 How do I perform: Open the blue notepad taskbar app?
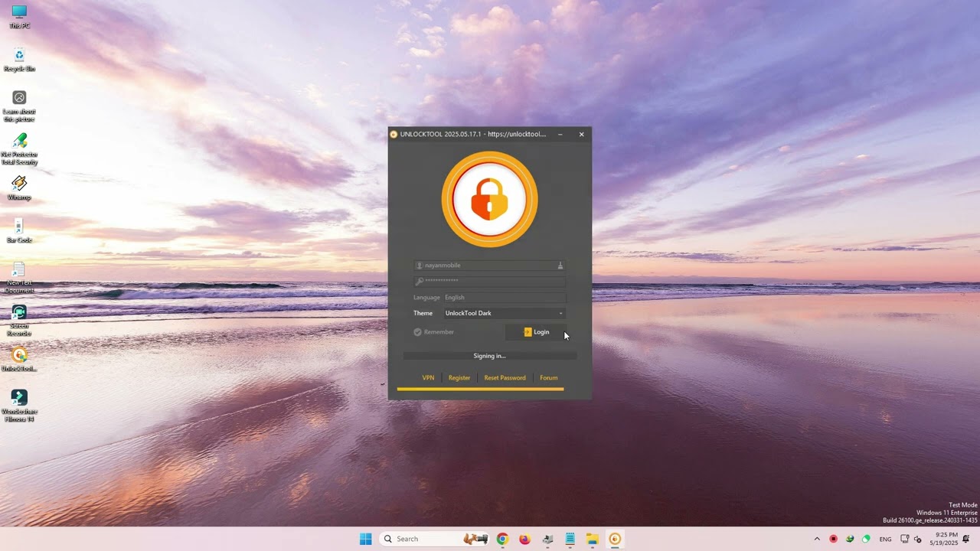point(570,539)
